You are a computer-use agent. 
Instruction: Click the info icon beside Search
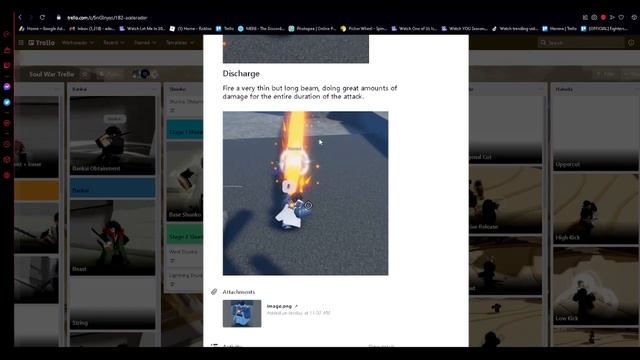(x=631, y=42)
